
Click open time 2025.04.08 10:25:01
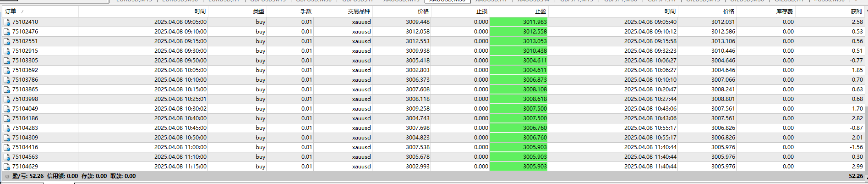coord(180,99)
